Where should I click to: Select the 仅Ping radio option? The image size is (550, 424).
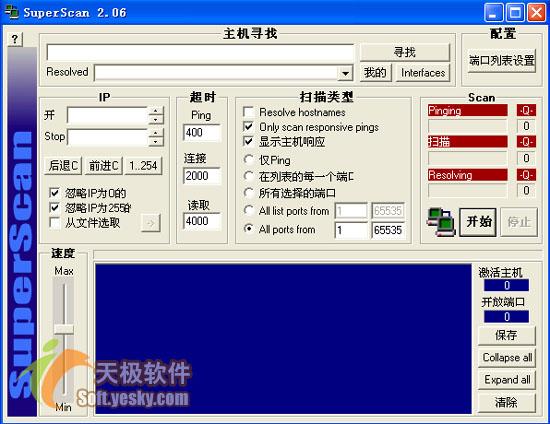pos(249,160)
